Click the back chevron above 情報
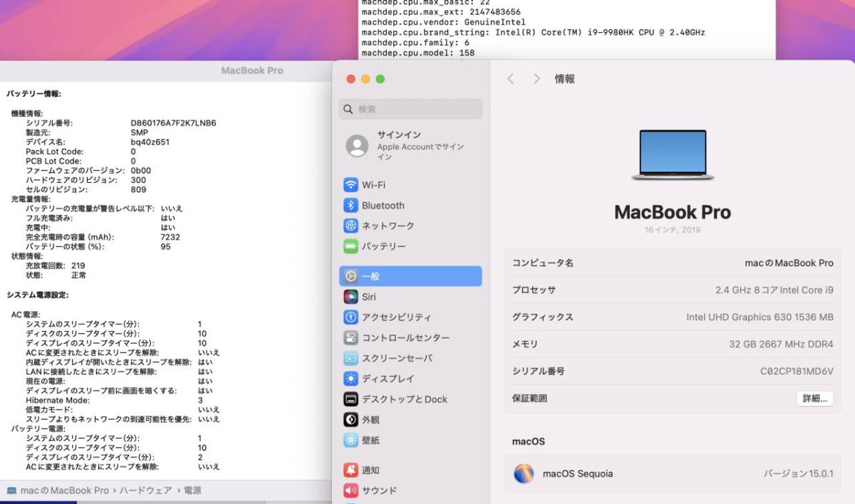Screen dimensions: 855x504 (x=512, y=79)
